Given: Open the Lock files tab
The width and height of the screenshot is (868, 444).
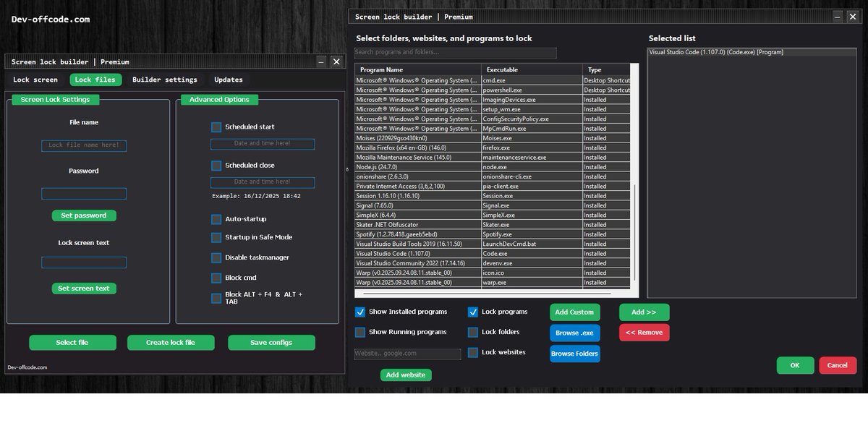Looking at the screenshot, I should [95, 80].
